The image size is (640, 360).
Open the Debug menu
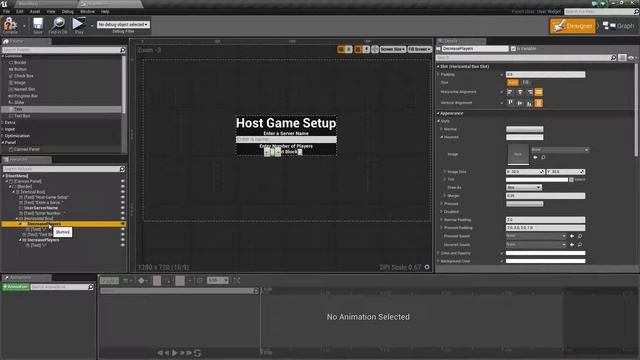tap(68, 11)
